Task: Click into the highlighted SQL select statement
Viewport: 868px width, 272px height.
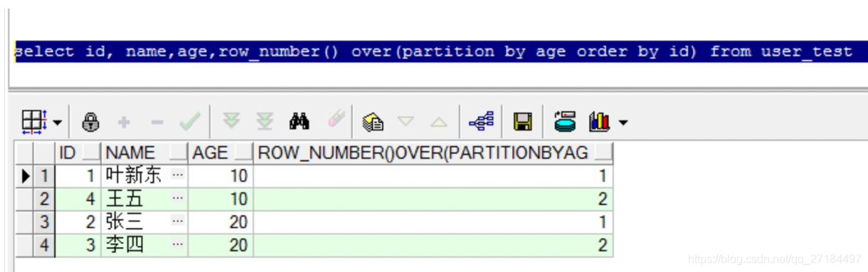Action: 433,52
